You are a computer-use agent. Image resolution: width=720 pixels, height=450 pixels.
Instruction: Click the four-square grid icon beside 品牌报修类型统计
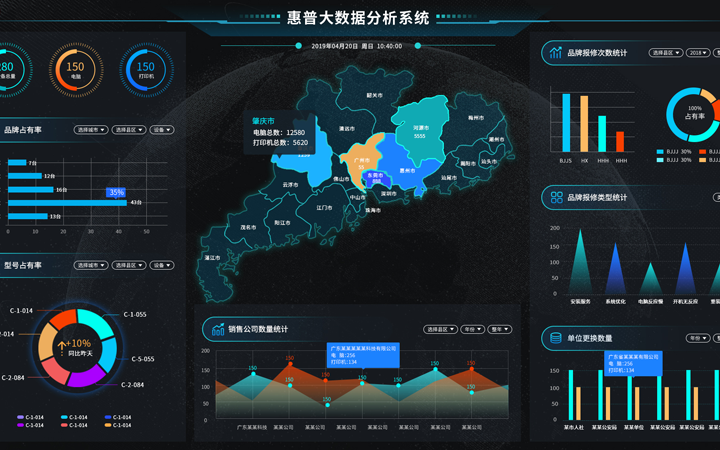point(557,197)
